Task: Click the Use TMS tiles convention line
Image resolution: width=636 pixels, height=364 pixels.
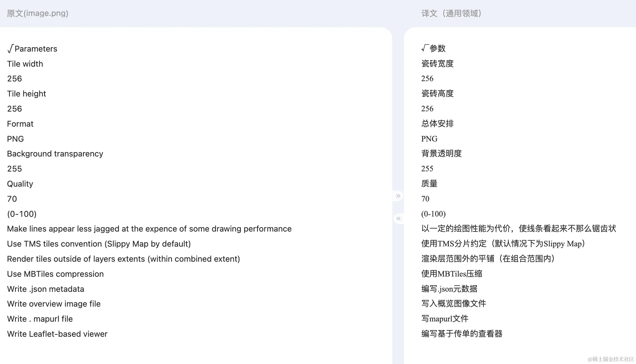Action: pyautogui.click(x=99, y=244)
